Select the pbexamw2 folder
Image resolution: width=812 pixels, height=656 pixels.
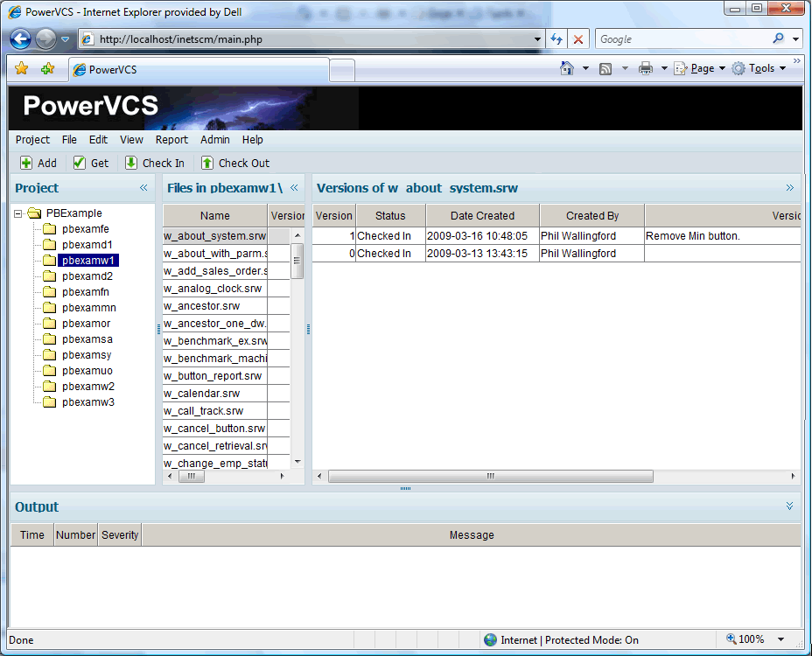[x=88, y=387]
